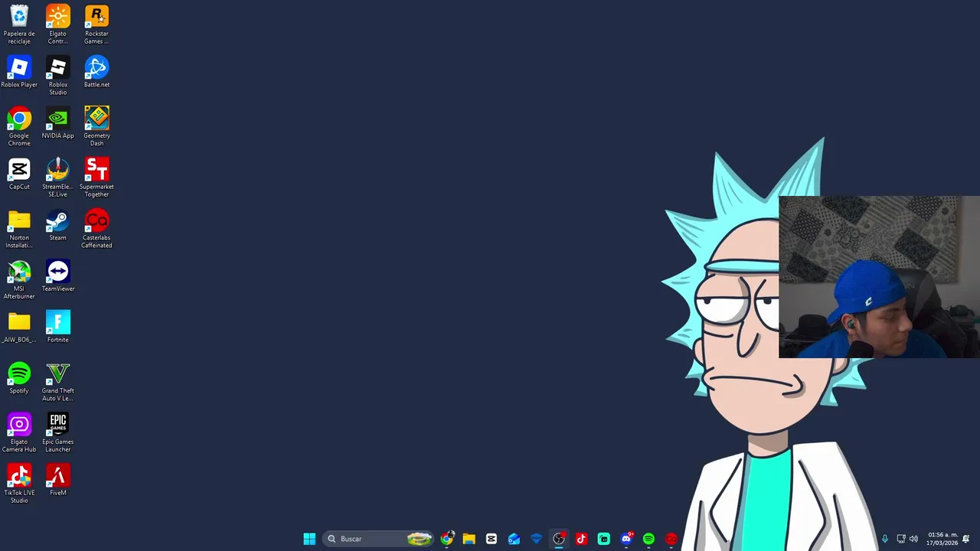Open the clock and date 01:56 a. m.
This screenshot has height=551, width=980.
pos(942,539)
